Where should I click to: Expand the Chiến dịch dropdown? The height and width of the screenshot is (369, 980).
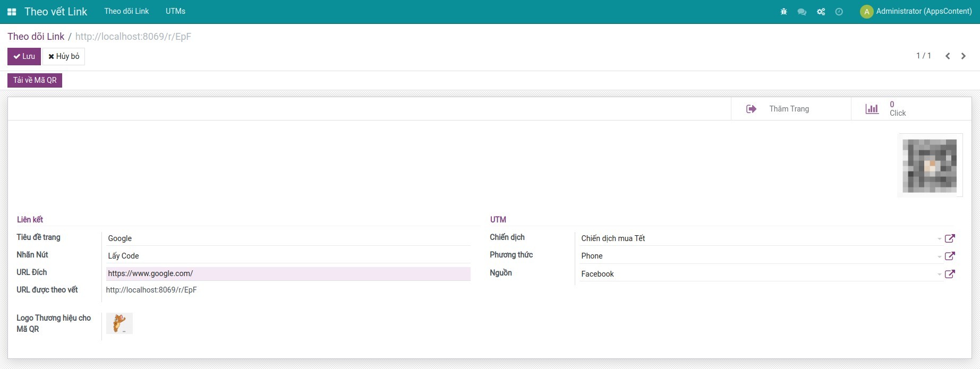coord(939,239)
